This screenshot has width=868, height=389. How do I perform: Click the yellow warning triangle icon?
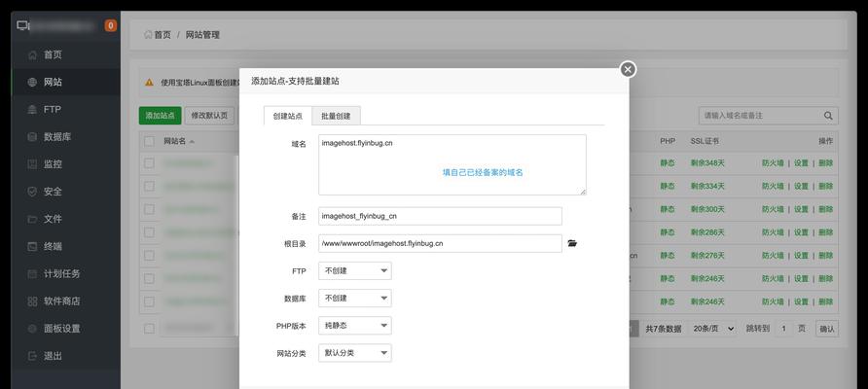(x=150, y=82)
